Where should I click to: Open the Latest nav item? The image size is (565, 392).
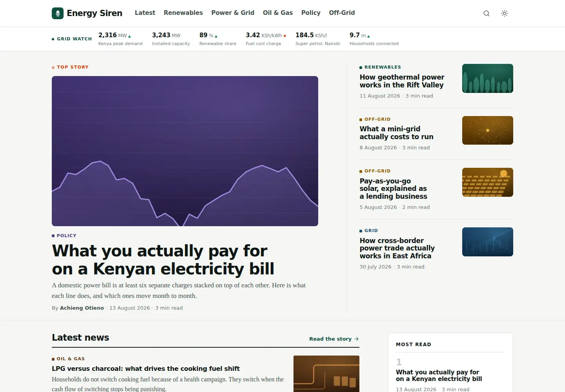[145, 13]
